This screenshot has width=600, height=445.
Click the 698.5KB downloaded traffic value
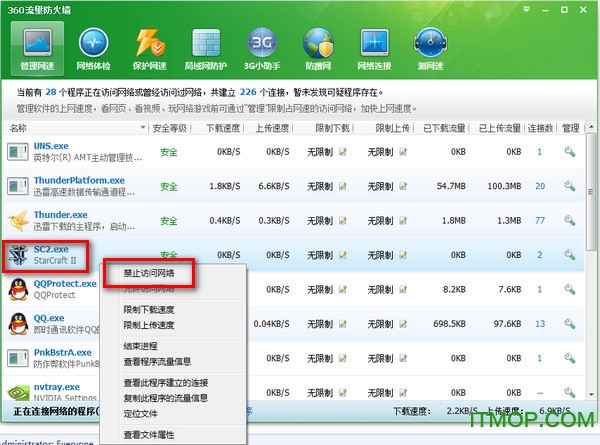coord(450,324)
